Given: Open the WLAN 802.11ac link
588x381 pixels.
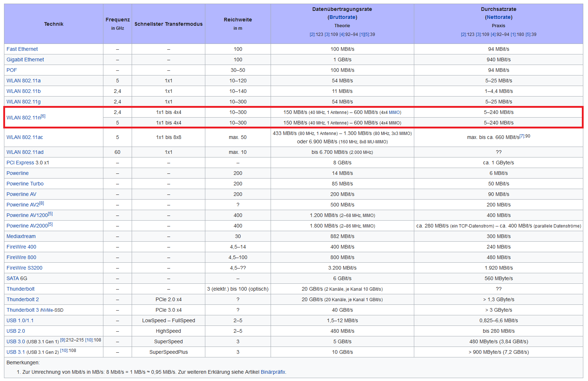Looking at the screenshot, I should point(25,137).
